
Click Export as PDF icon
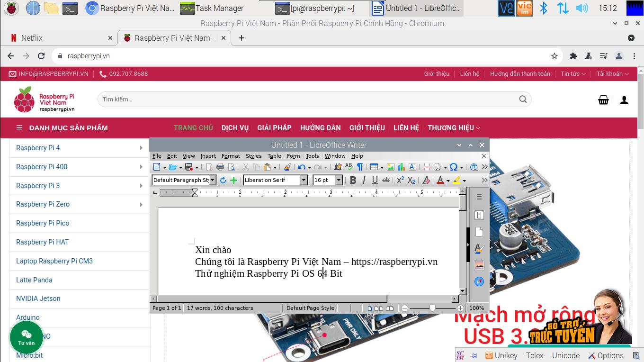209,167
